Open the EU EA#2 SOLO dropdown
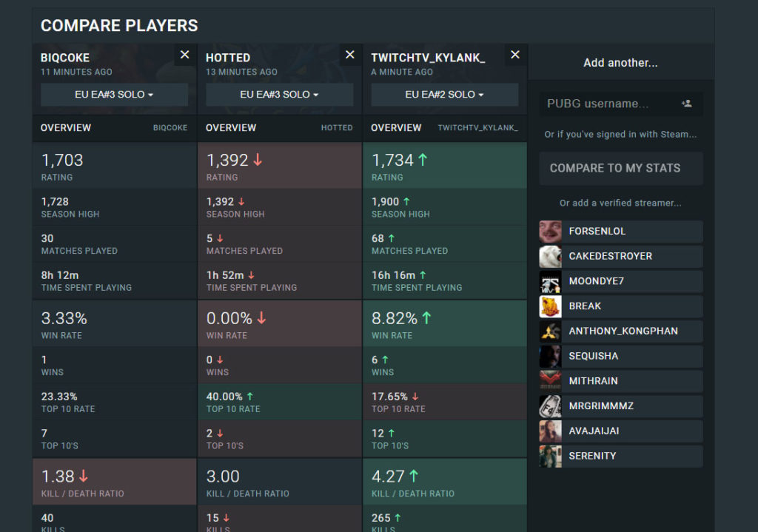Screen dimensions: 758x532 click(444, 95)
